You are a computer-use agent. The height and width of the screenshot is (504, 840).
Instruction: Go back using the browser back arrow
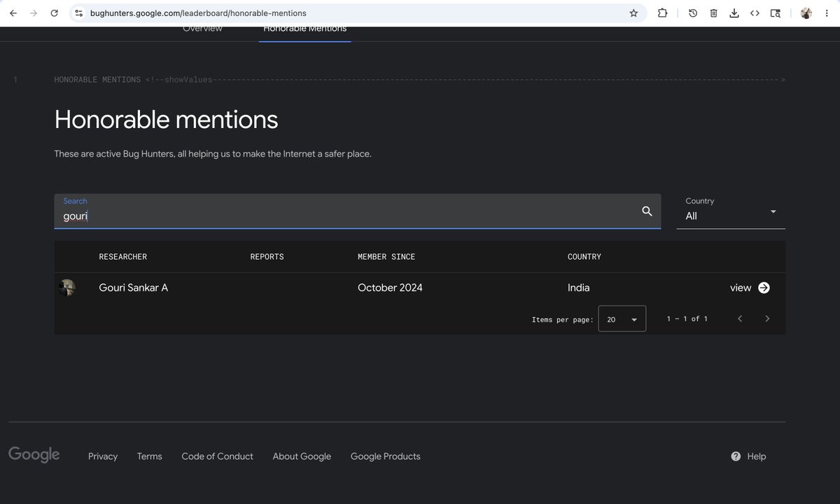13,13
